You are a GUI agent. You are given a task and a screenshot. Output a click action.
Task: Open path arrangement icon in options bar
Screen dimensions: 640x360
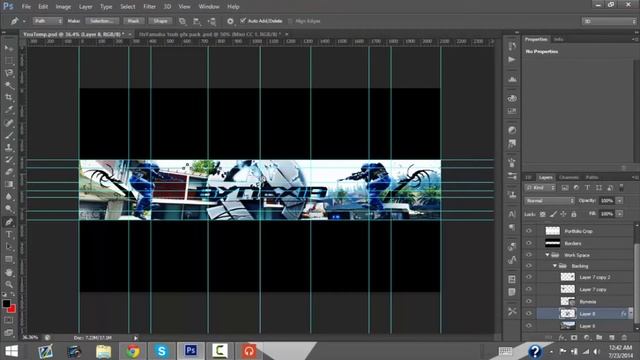coord(211,21)
